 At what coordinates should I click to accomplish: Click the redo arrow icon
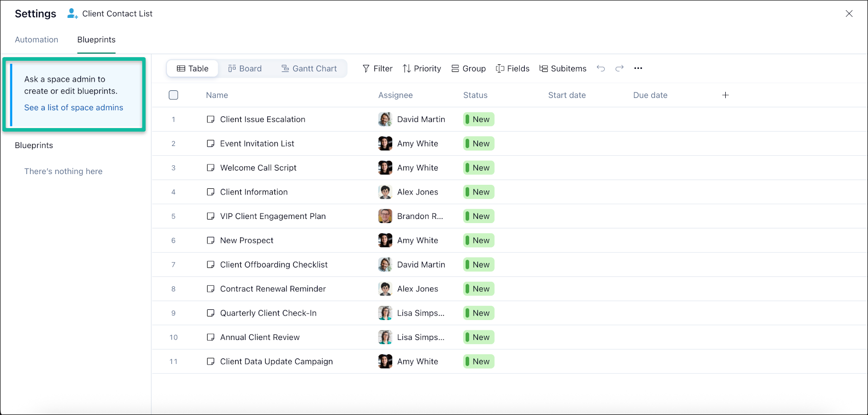click(x=619, y=68)
